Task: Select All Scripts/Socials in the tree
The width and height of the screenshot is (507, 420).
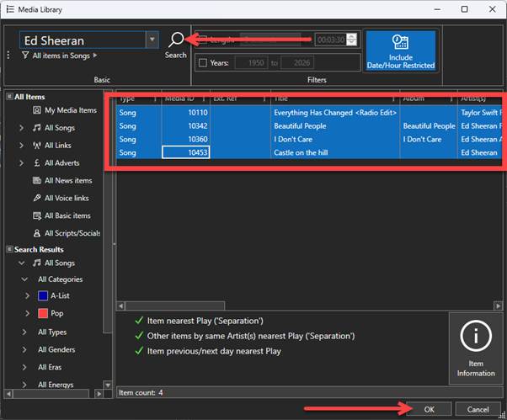Action: [x=72, y=233]
